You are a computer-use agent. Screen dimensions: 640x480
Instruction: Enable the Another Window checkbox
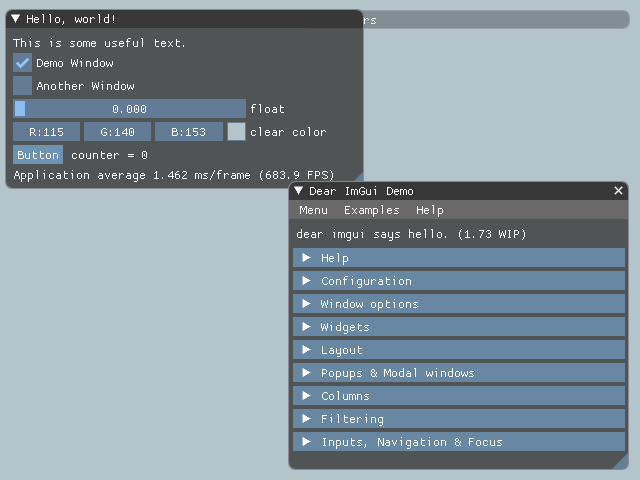(23, 86)
